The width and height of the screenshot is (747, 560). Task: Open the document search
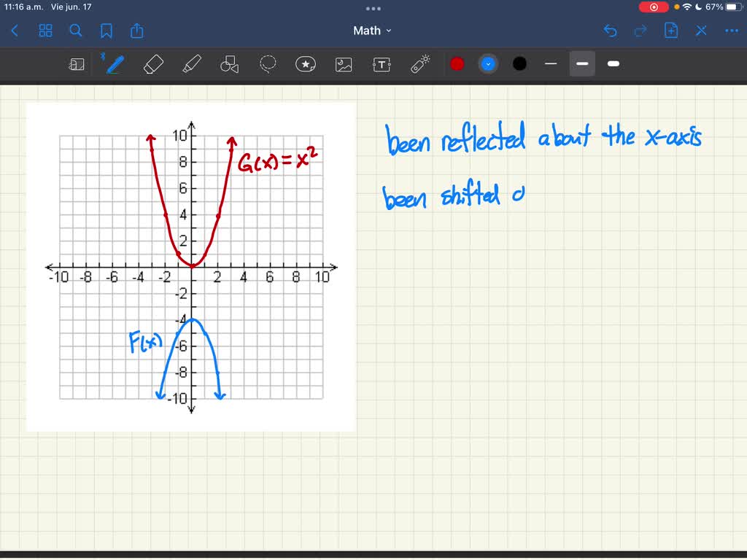[76, 31]
